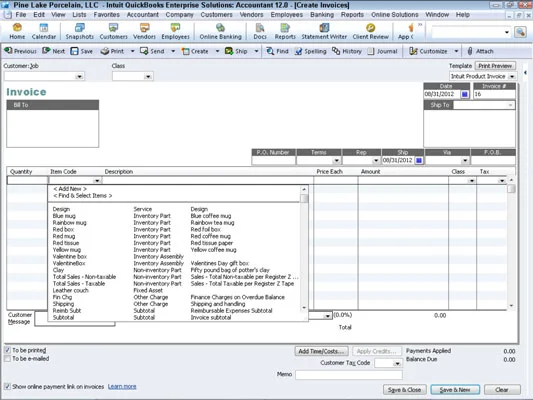Open the Lists menu
Viewport: 533px width, 400px height.
coord(79,15)
